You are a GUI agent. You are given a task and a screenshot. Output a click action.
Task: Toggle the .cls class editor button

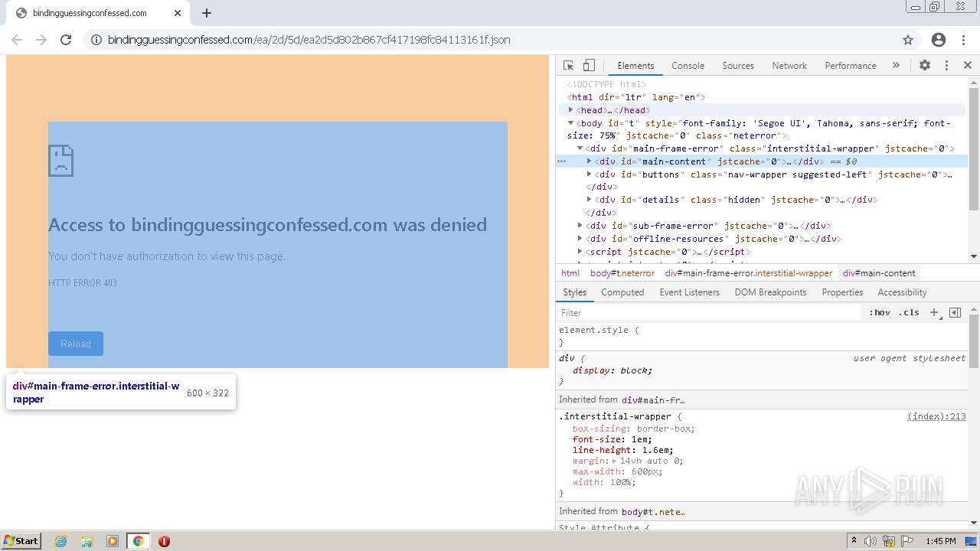[909, 312]
